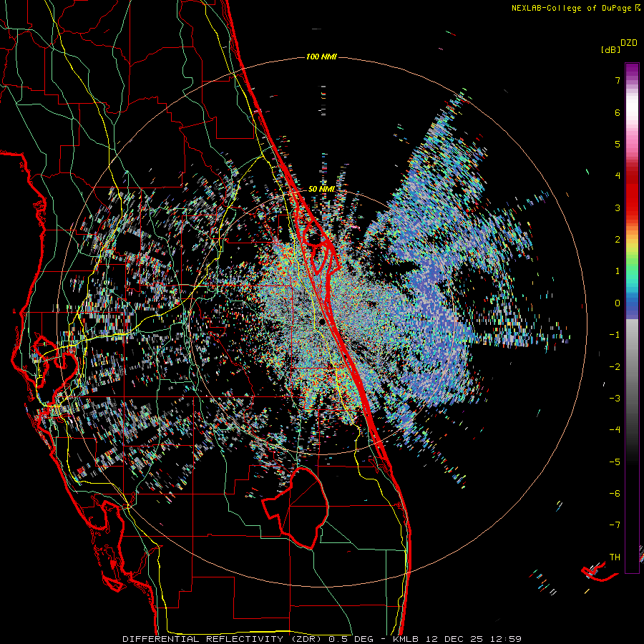Click the KMLB radar site identifier
Screen dimensions: 644x644
point(406,639)
